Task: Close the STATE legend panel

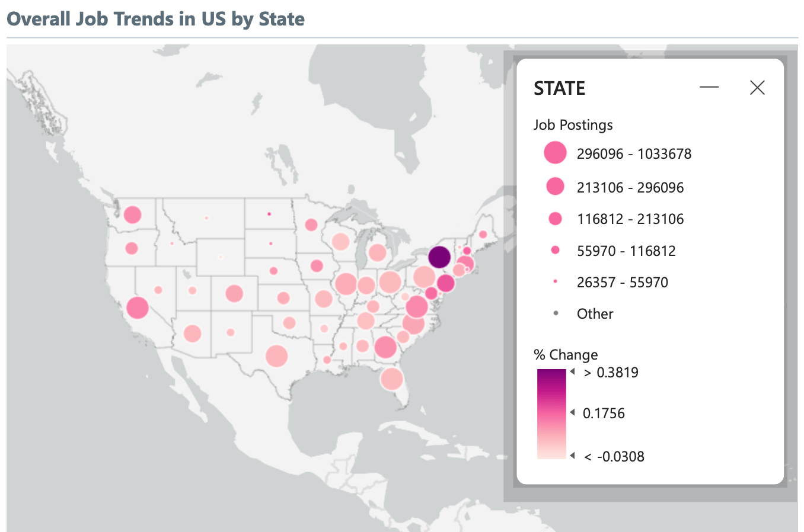Action: click(x=757, y=88)
